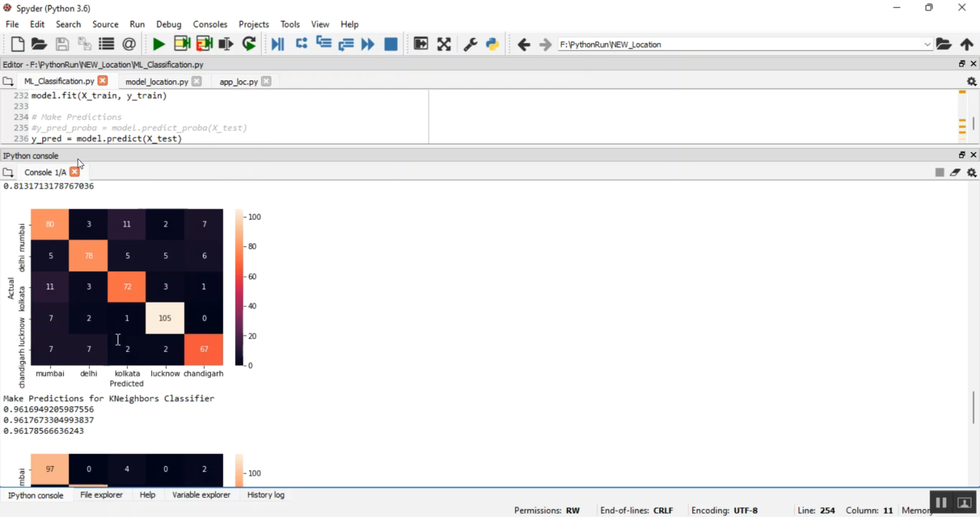The height and width of the screenshot is (517, 980).
Task: Select the History log pane
Action: click(x=265, y=495)
